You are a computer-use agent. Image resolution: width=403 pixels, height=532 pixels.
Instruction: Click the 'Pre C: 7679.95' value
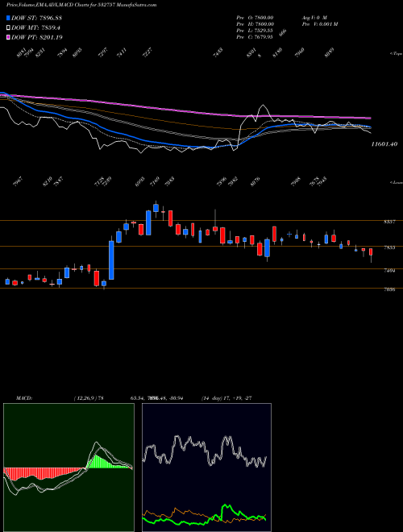(x=255, y=37)
